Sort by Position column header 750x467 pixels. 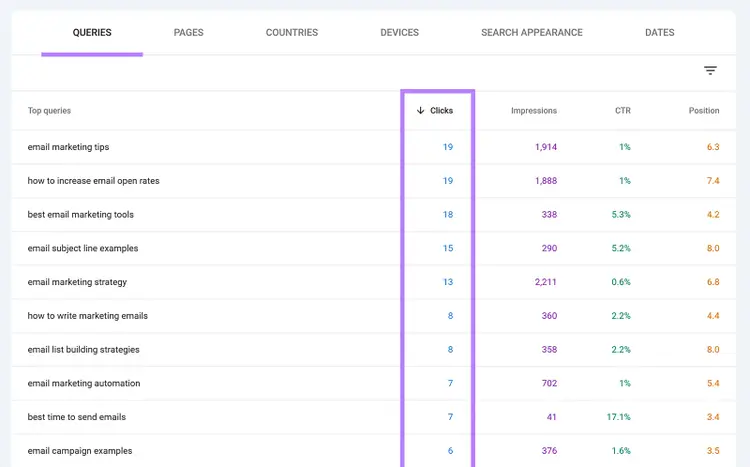tap(704, 111)
